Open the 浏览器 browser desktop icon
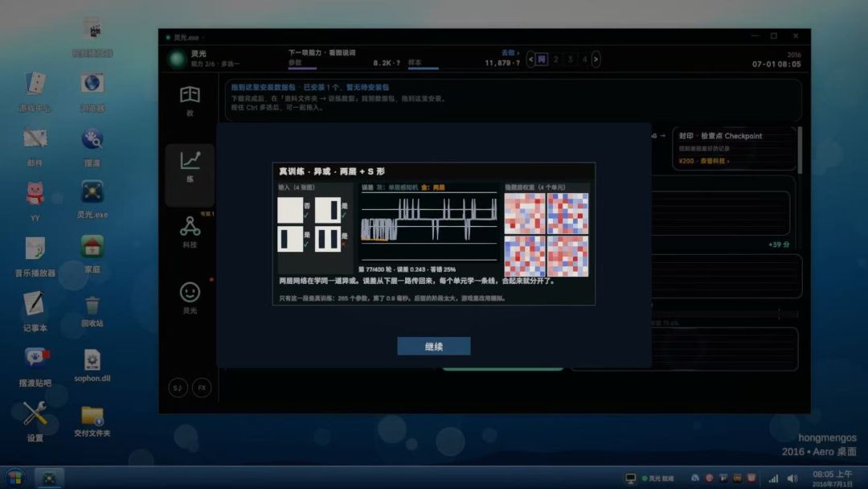Image resolution: width=868 pixels, height=489 pixels. click(x=92, y=92)
